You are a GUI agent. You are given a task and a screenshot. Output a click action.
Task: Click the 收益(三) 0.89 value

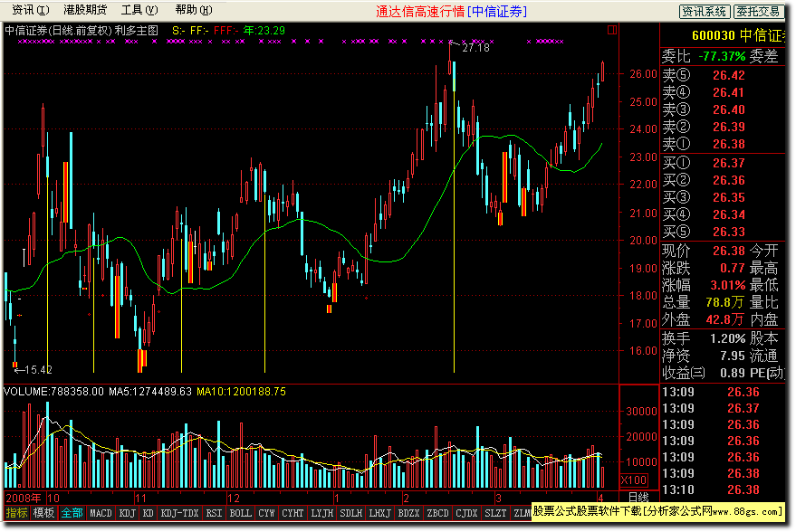click(x=732, y=373)
